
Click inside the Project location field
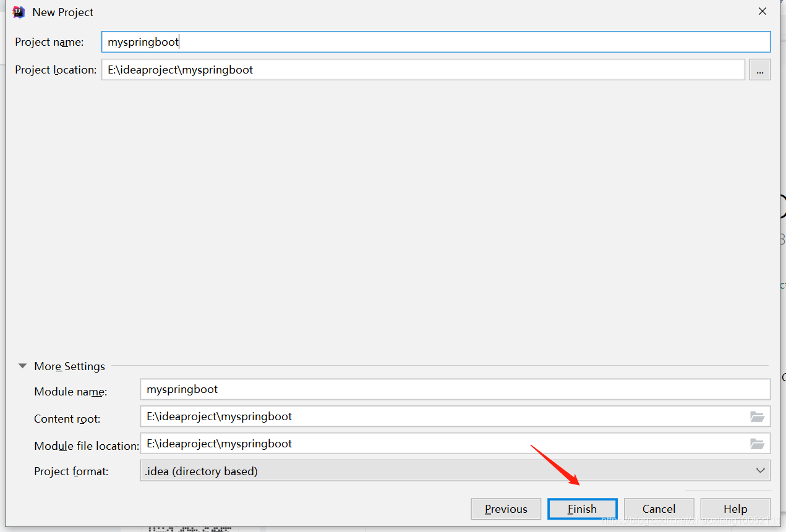371,69
